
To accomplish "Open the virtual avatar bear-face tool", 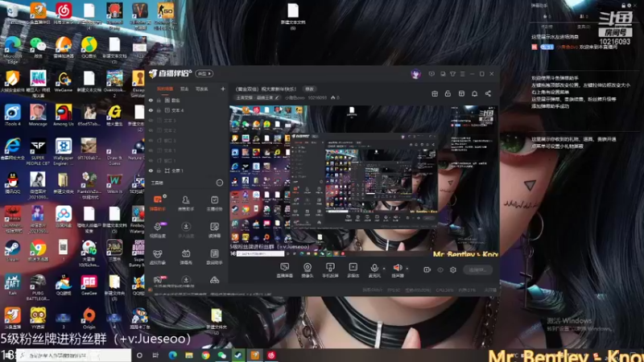I will 158,257.
